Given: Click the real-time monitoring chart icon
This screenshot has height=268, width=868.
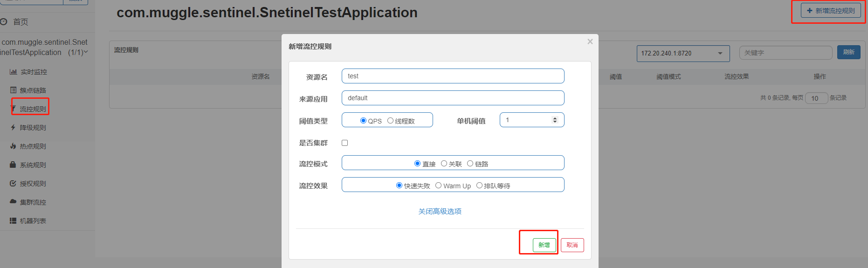Looking at the screenshot, I should (13, 72).
